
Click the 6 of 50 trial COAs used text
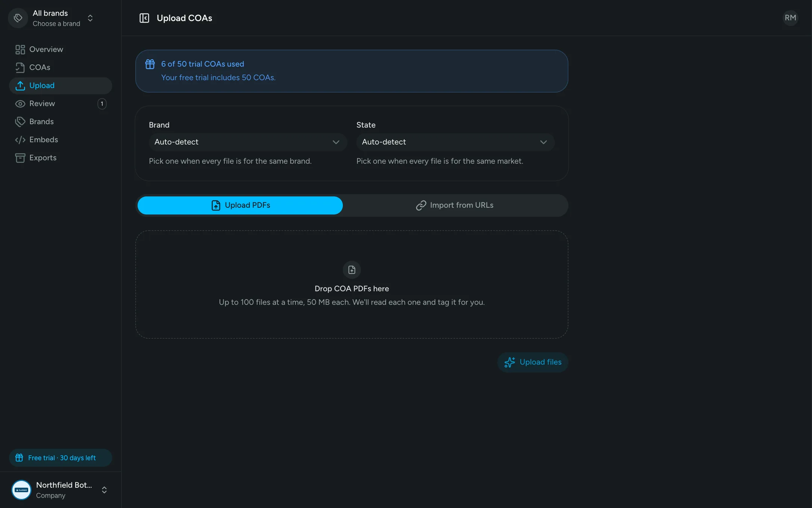(x=203, y=64)
